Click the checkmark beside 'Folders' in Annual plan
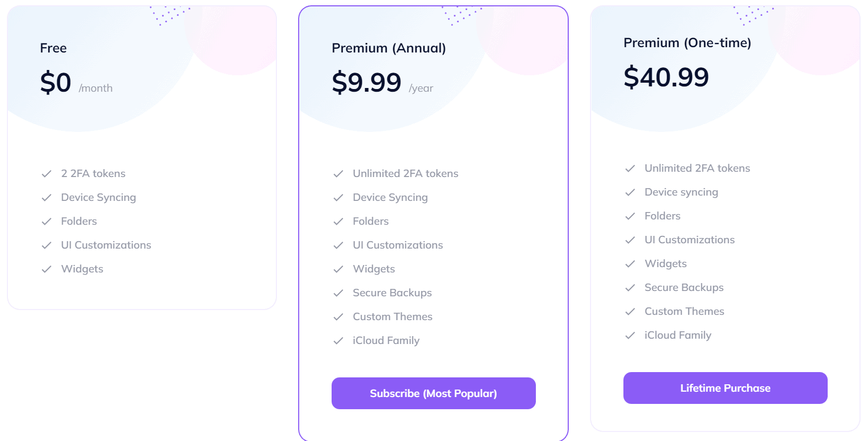Image resolution: width=868 pixels, height=441 pixels. (x=338, y=221)
